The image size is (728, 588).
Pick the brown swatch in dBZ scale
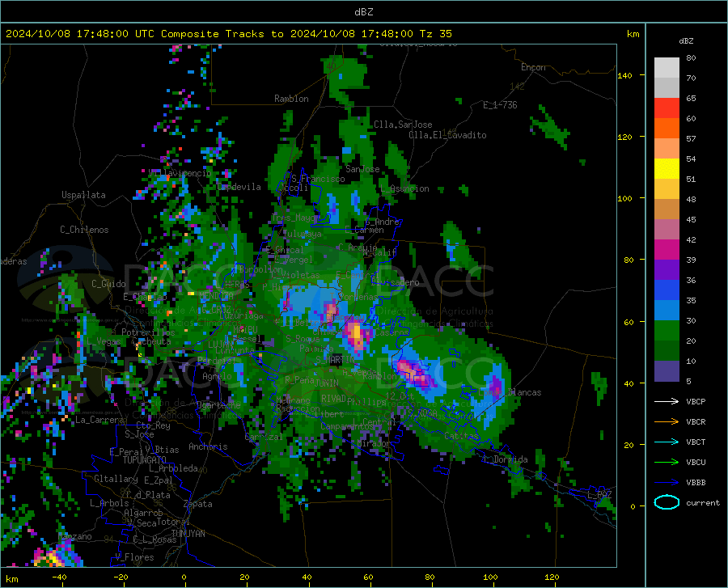pyautogui.click(x=667, y=209)
